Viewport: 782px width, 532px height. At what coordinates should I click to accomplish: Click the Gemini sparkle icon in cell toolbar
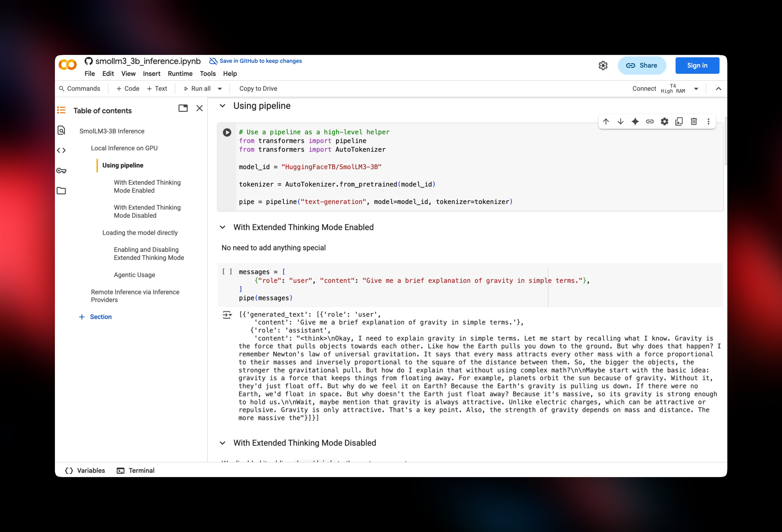(635, 121)
